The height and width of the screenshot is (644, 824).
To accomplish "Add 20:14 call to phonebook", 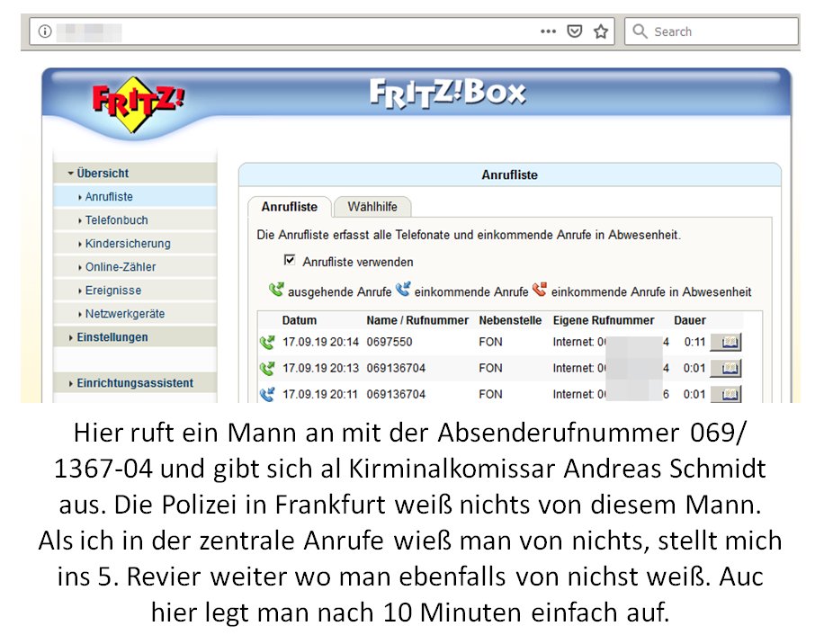I will coord(726,343).
